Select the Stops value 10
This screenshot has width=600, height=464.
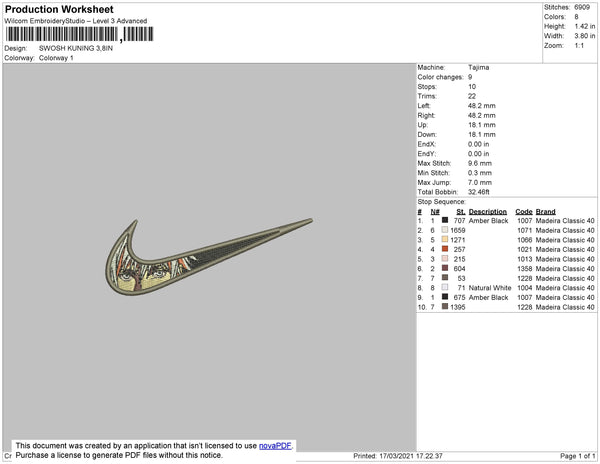(472, 86)
